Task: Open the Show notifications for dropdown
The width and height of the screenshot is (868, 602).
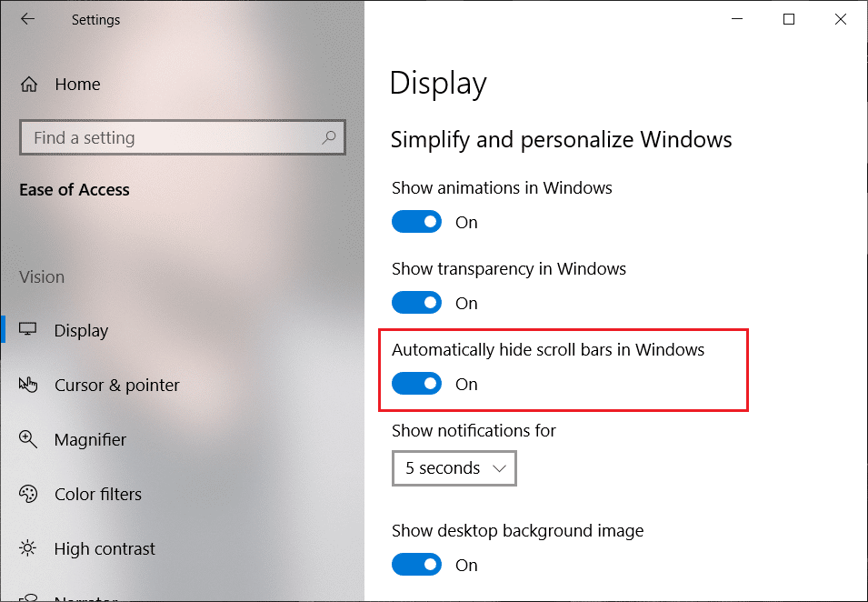Action: click(x=454, y=467)
